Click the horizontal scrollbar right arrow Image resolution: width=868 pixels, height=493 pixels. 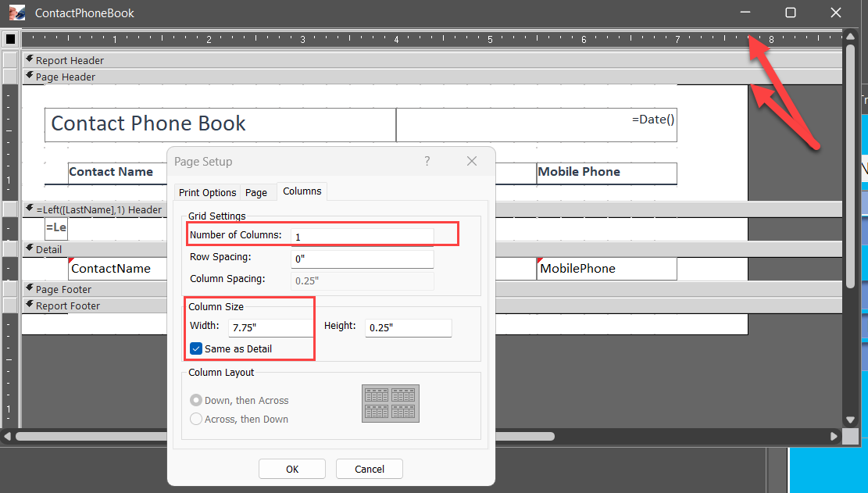click(834, 436)
